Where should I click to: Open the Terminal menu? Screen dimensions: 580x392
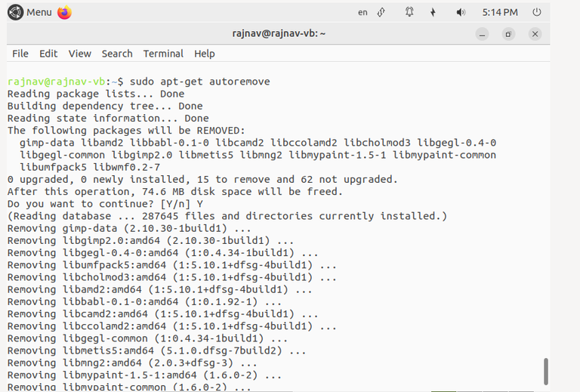click(x=163, y=54)
